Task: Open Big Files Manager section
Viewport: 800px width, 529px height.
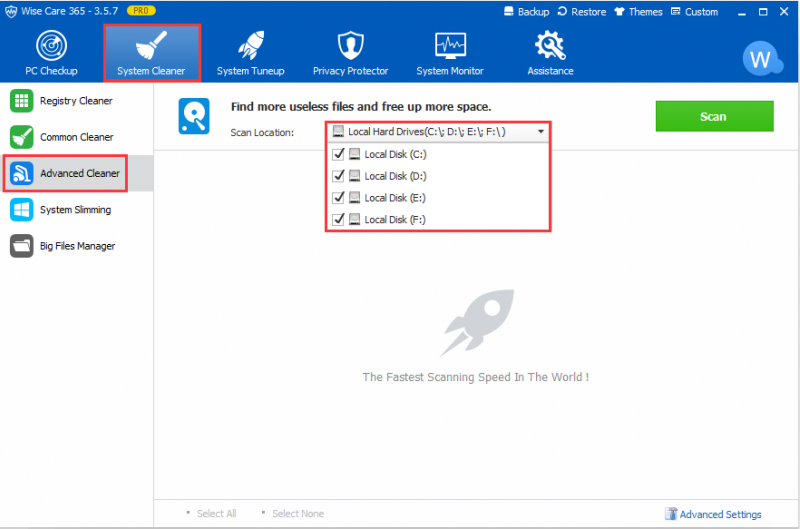Action: 77,246
